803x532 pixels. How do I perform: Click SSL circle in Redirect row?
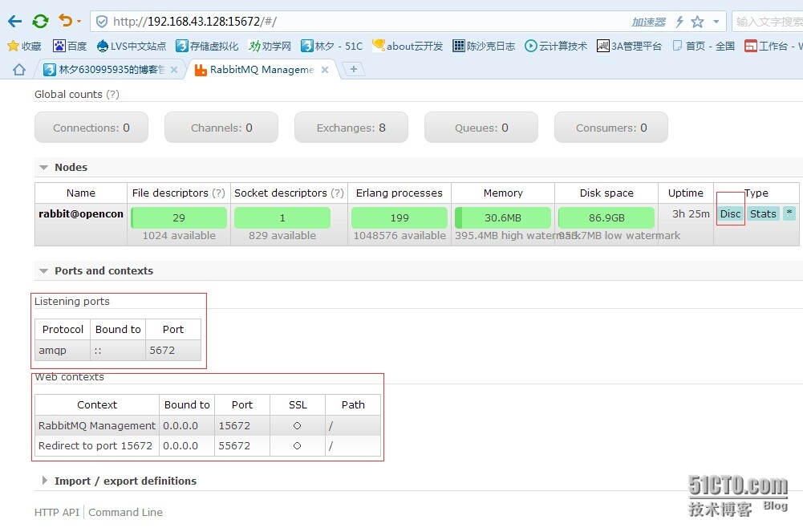pyautogui.click(x=297, y=445)
